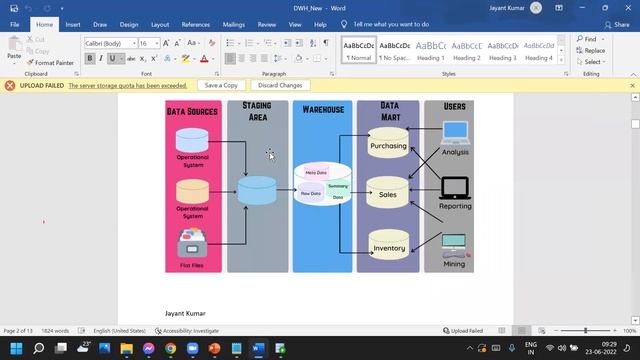Click Decrease Font Size icon
This screenshot has height=360, width=640.
(178, 43)
